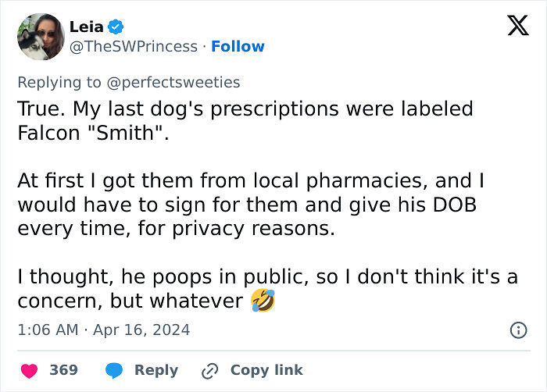547x392 pixels.
Task: Click the "poops in public" paragraph
Action: [x=266, y=288]
